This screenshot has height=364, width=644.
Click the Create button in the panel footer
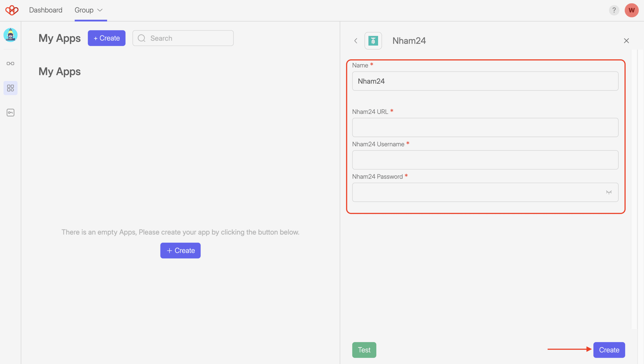tap(609, 350)
